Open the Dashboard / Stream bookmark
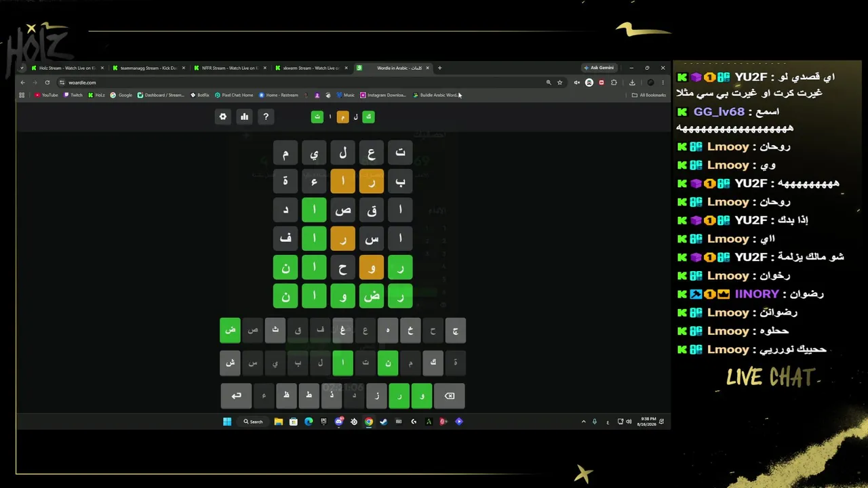Image resolution: width=868 pixels, height=488 pixels. click(161, 95)
